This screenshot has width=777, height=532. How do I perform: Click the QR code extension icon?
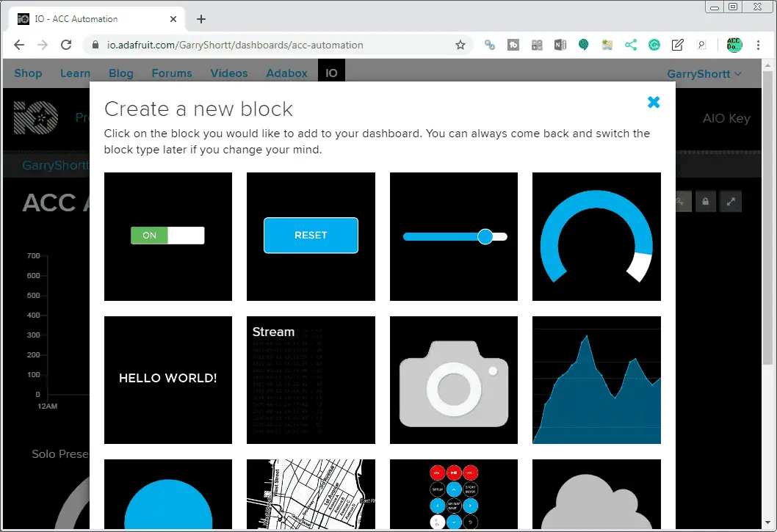(x=537, y=45)
